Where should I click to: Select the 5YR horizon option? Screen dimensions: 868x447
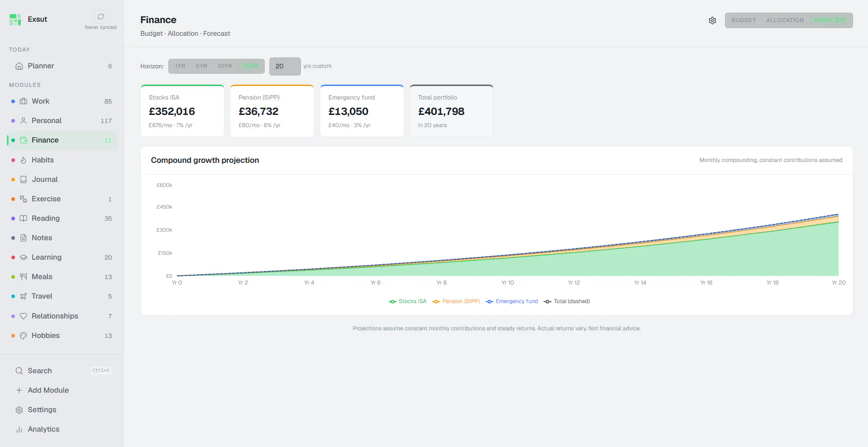tap(201, 66)
